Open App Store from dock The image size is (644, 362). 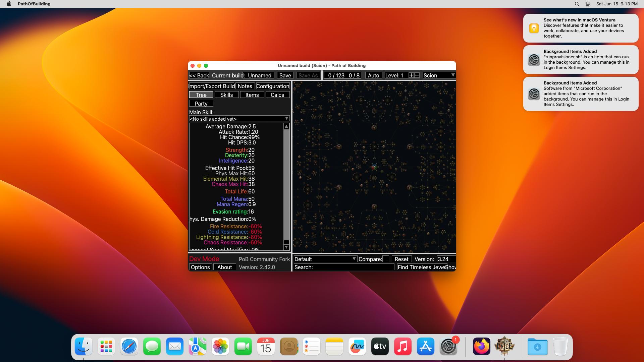[x=426, y=346]
